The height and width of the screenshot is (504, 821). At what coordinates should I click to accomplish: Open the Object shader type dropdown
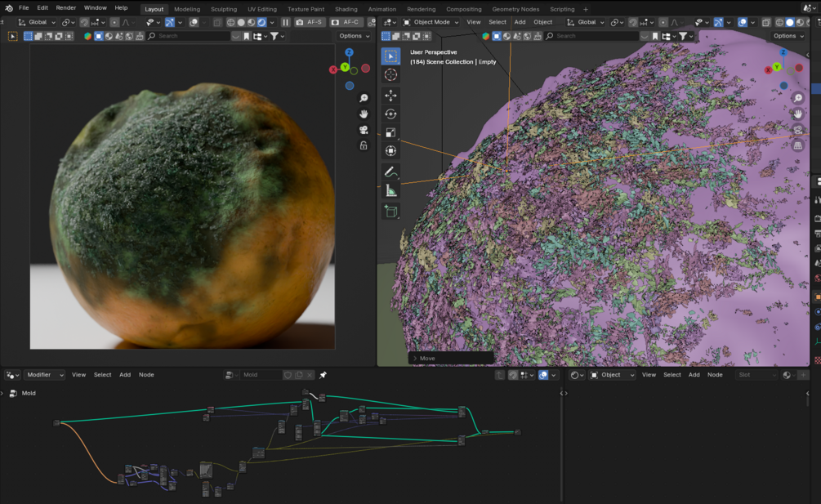613,375
